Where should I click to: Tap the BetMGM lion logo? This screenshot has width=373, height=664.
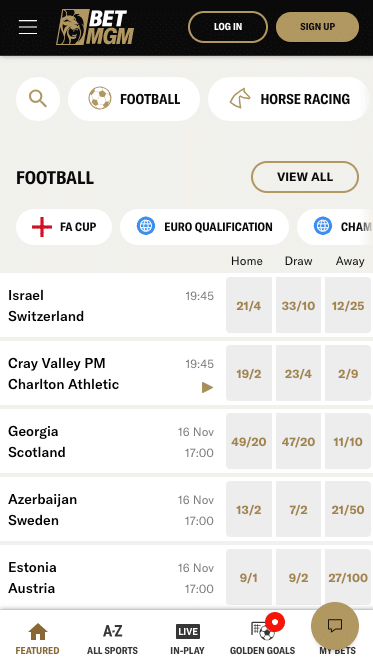click(x=95, y=27)
